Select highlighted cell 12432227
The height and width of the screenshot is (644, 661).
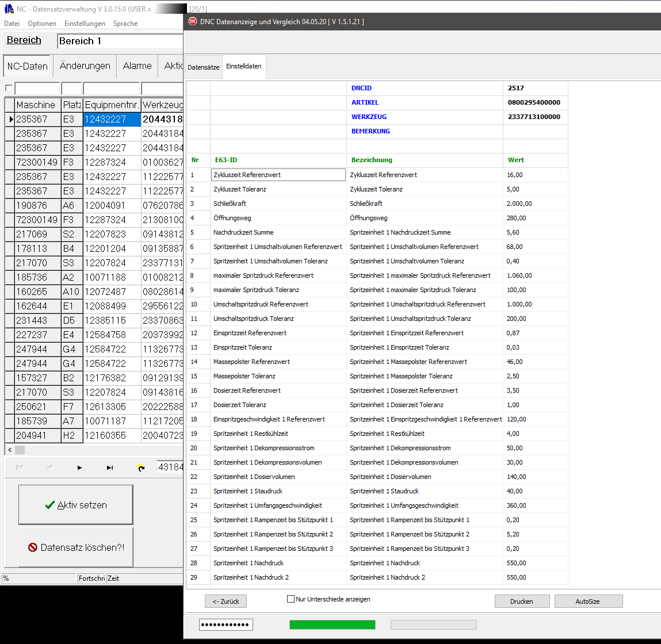click(112, 119)
